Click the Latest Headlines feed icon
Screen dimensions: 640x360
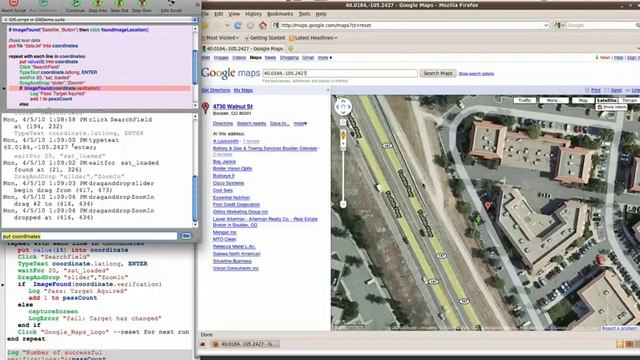pos(291,38)
